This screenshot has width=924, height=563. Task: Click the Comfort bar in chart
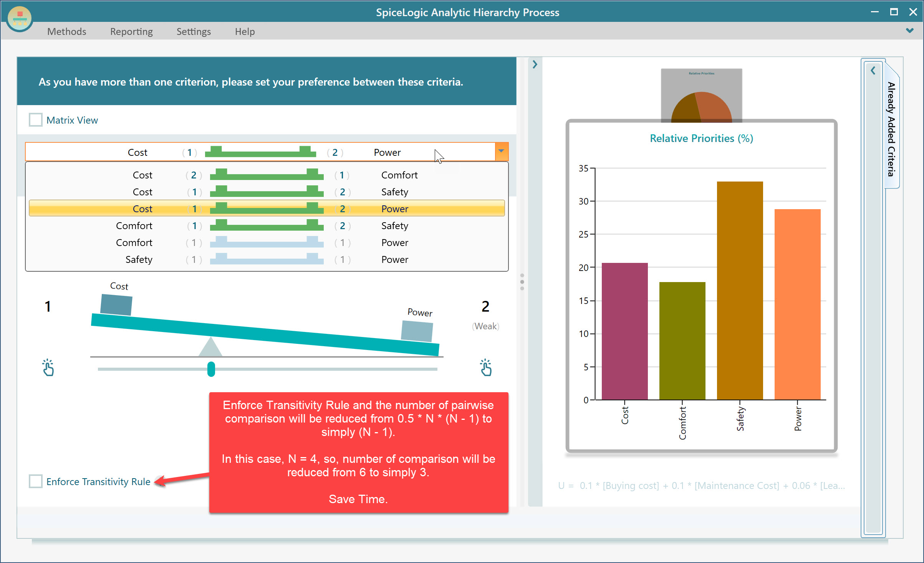682,341
